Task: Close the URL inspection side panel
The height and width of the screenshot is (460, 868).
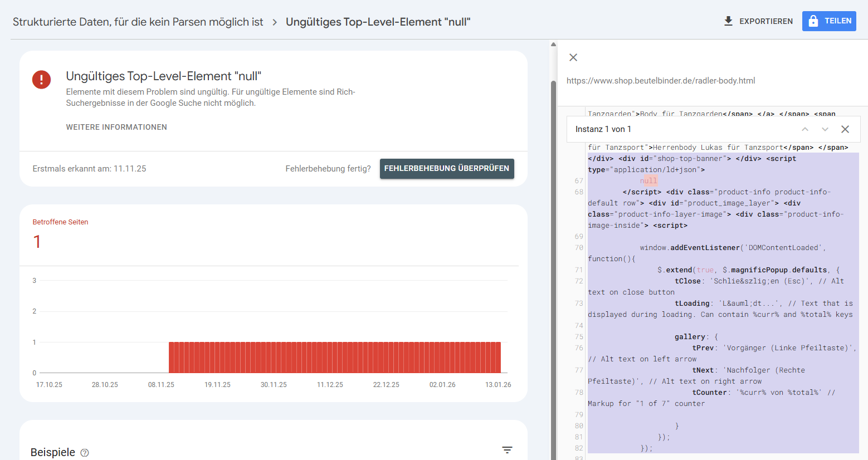Action: [573, 57]
